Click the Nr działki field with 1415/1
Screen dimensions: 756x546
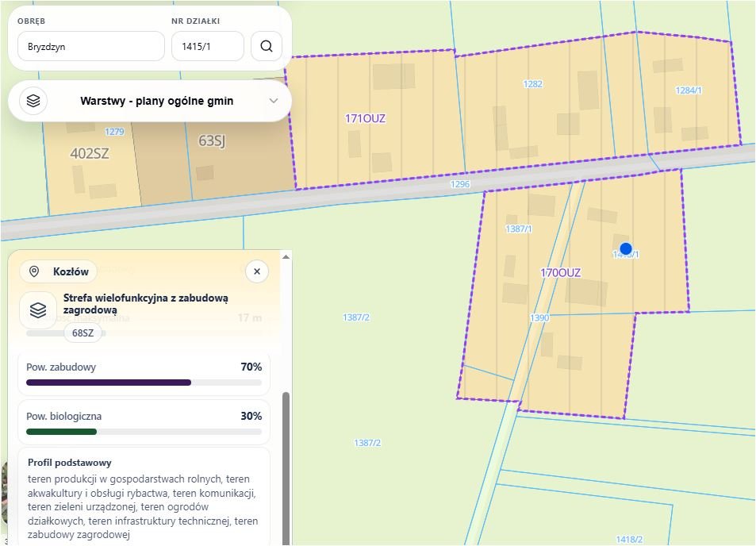(x=208, y=46)
